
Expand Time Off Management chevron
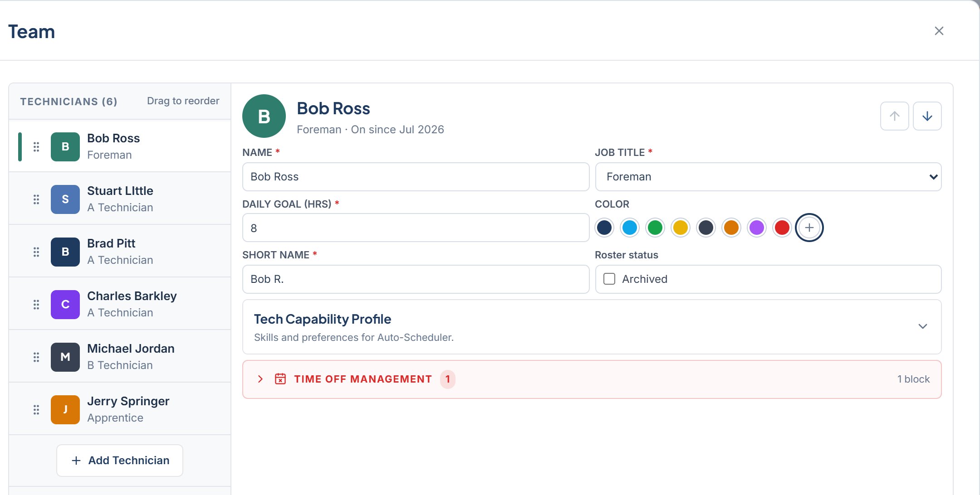tap(260, 379)
